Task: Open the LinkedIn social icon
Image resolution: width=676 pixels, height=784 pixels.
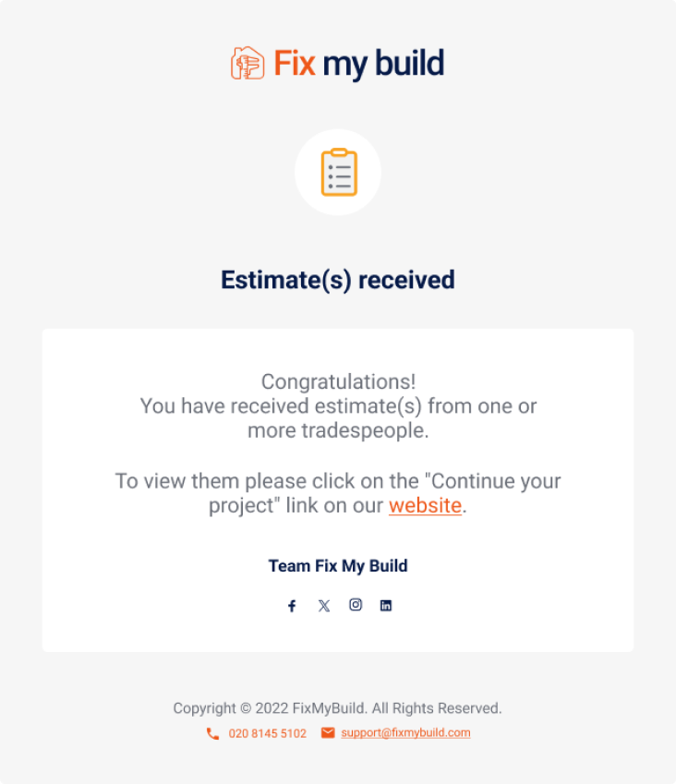Action: [386, 606]
